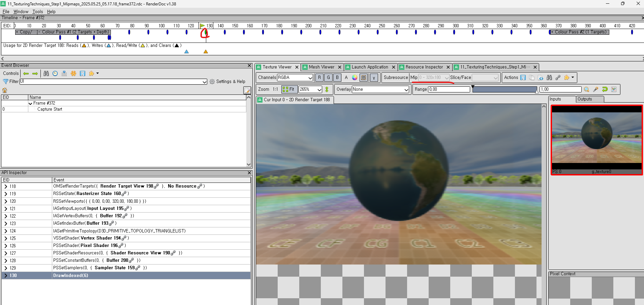Switch to the Mesh Viewer tab
The width and height of the screenshot is (644, 305).
321,67
